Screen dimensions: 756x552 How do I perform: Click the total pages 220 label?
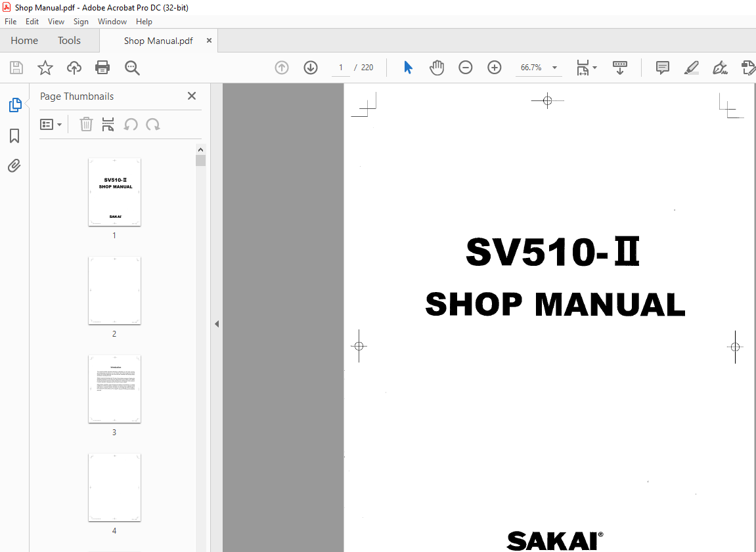tap(367, 68)
